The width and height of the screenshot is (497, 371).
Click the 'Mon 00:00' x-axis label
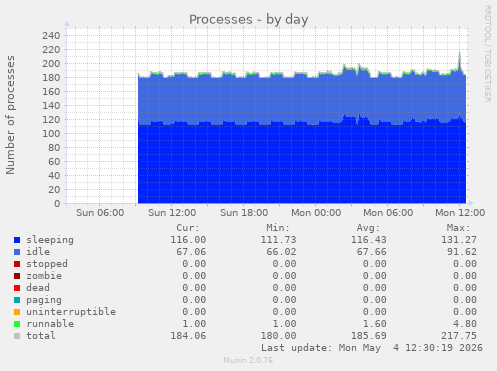point(316,213)
